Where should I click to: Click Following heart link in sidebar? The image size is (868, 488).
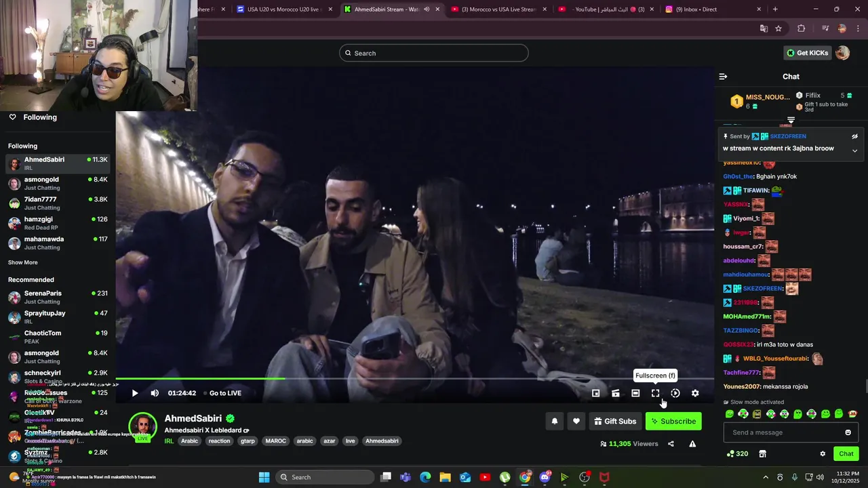33,117
